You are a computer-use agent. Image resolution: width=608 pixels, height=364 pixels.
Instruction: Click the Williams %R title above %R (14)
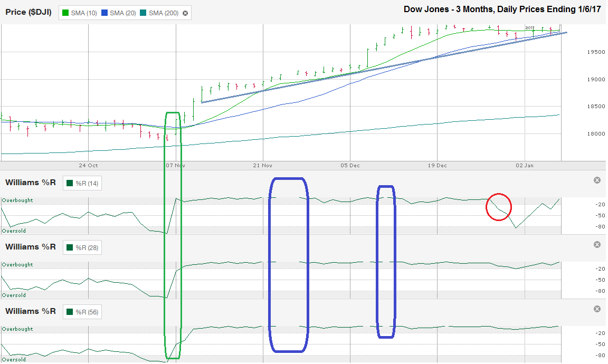click(31, 183)
